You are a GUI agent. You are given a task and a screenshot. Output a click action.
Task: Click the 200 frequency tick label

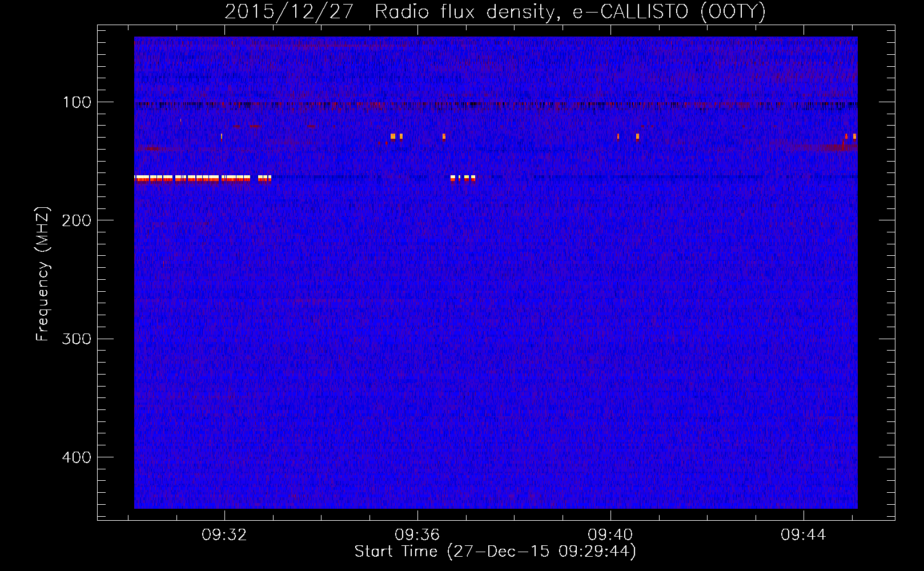[77, 220]
